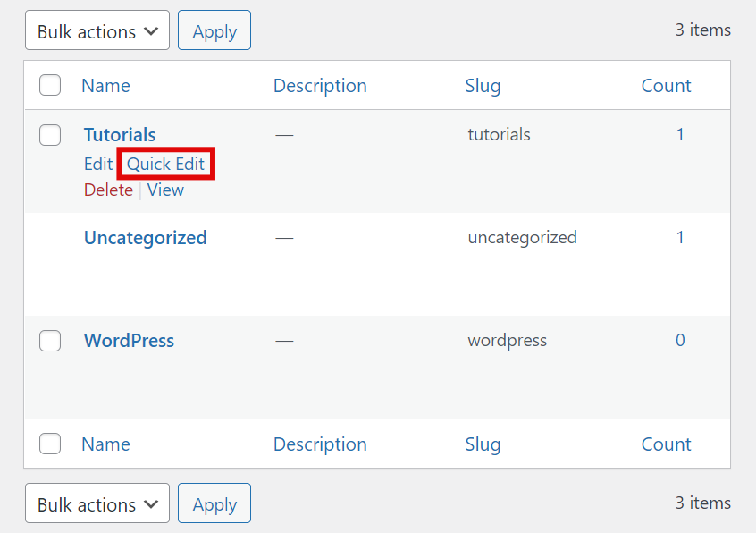Open the Quick Edit option for Tutorials

point(165,164)
